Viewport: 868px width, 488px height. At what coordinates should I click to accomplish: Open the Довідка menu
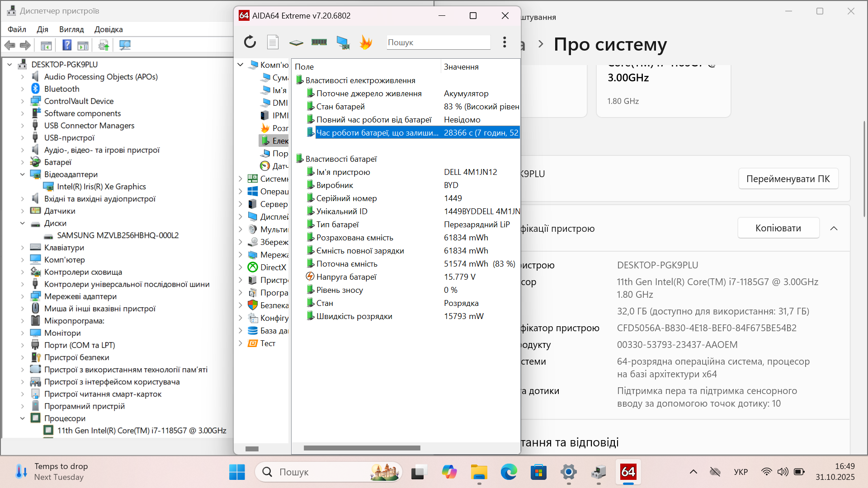pyautogui.click(x=108, y=29)
